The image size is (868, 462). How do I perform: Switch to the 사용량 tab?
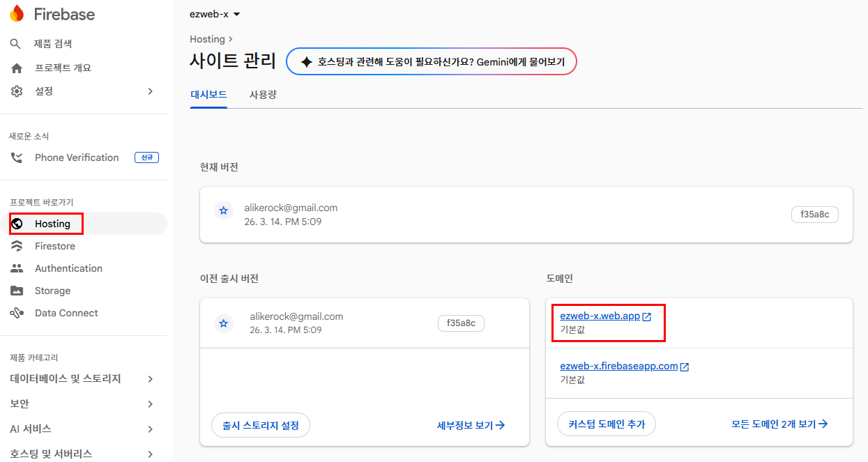[x=263, y=95]
